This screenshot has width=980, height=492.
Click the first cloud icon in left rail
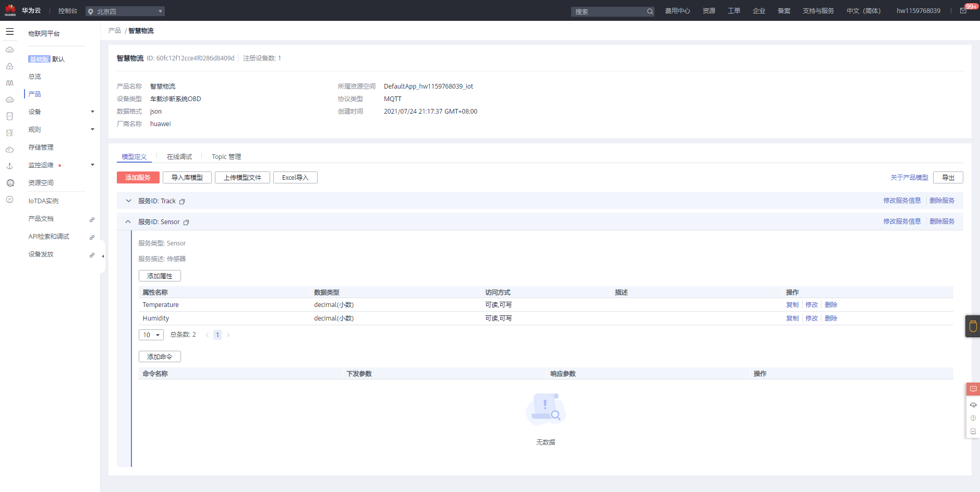[9, 50]
